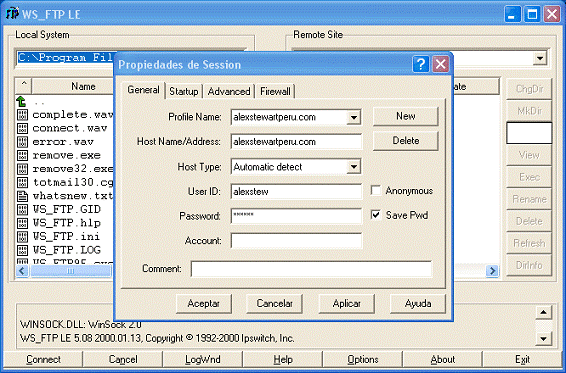566x373 pixels.
Task: Select complete.wav file icon in local list
Action: 22,115
